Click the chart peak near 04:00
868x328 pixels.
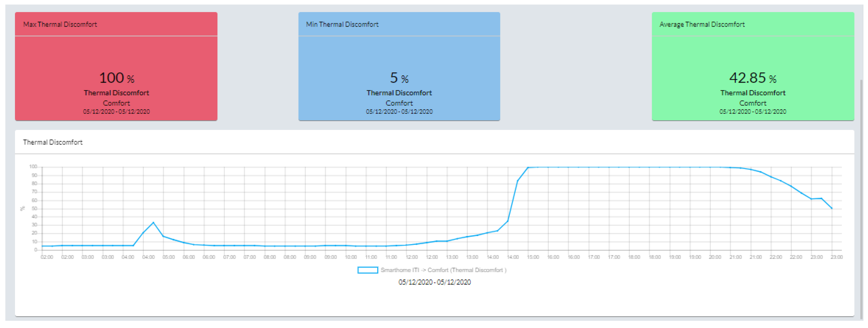coord(153,222)
